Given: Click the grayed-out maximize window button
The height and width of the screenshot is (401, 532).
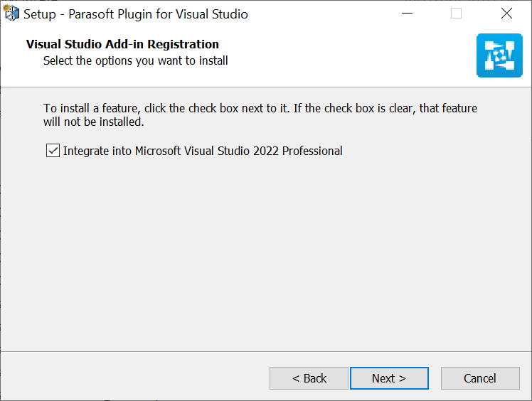Looking at the screenshot, I should (x=456, y=14).
